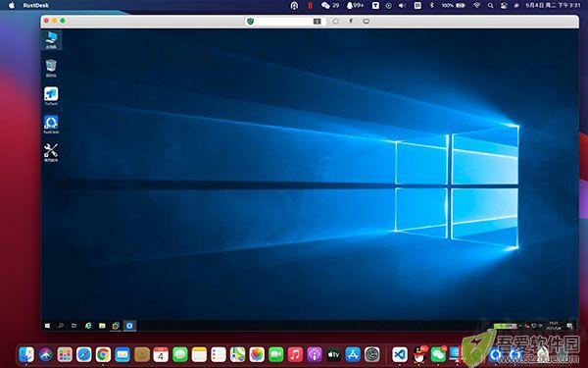The image size is (588, 368).
Task: Open WeChat from the Dock
Action: pyautogui.click(x=438, y=354)
